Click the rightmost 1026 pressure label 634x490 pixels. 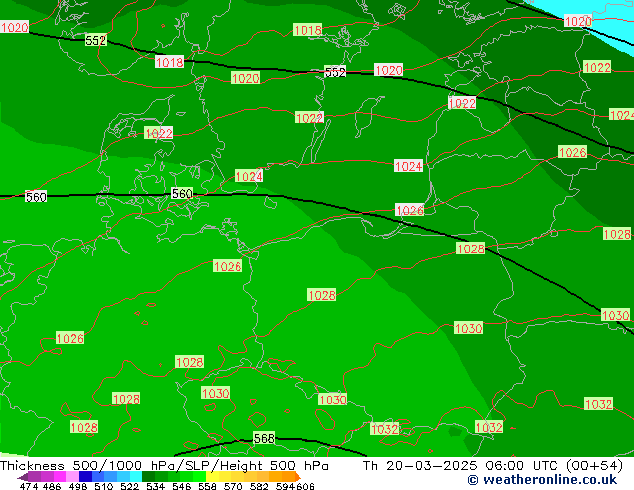tap(572, 152)
